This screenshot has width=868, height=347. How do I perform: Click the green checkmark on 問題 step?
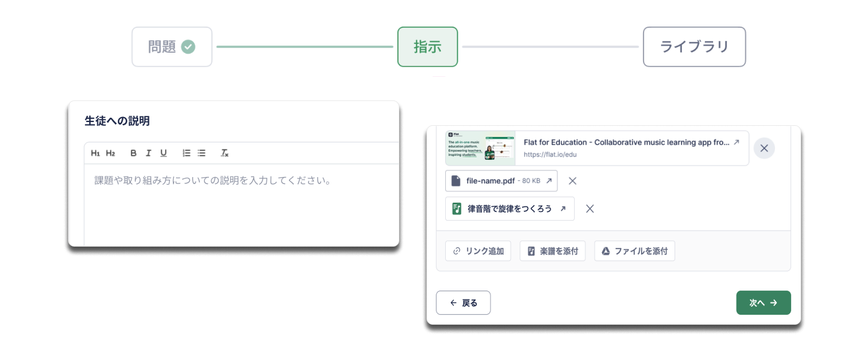click(188, 46)
